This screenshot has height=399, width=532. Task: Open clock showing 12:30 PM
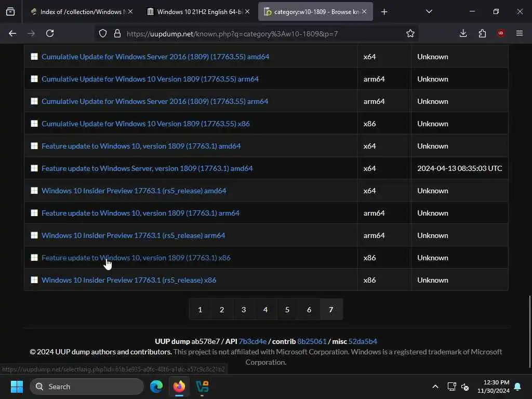click(494, 387)
